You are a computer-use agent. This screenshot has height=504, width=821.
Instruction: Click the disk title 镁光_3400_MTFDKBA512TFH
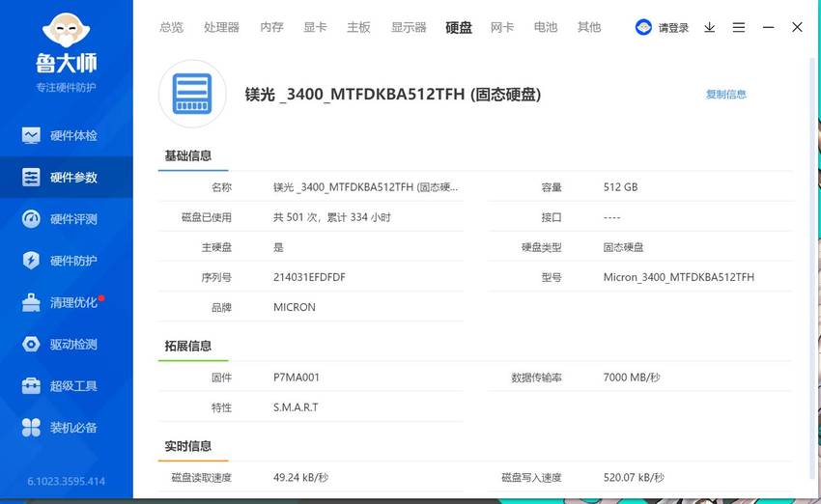[x=393, y=95]
